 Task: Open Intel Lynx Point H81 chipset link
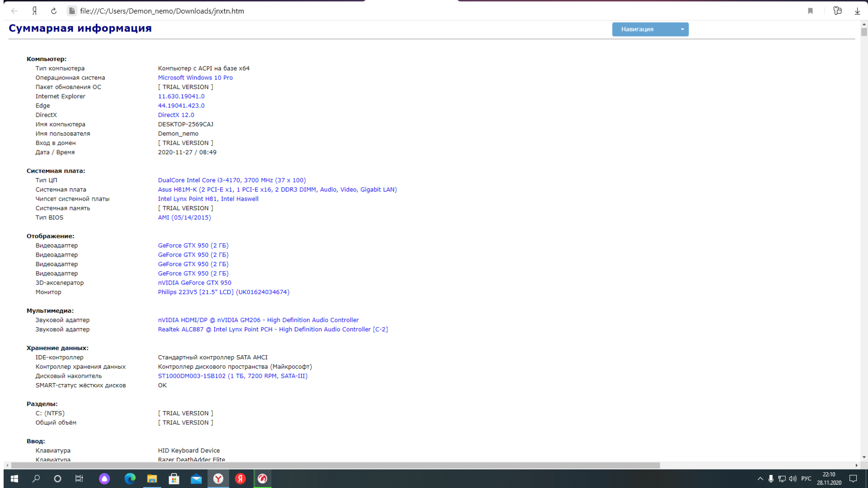(x=208, y=199)
